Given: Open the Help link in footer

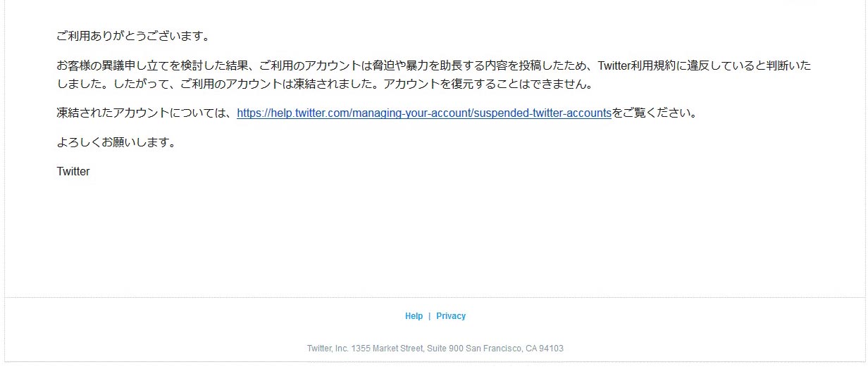Looking at the screenshot, I should 414,316.
